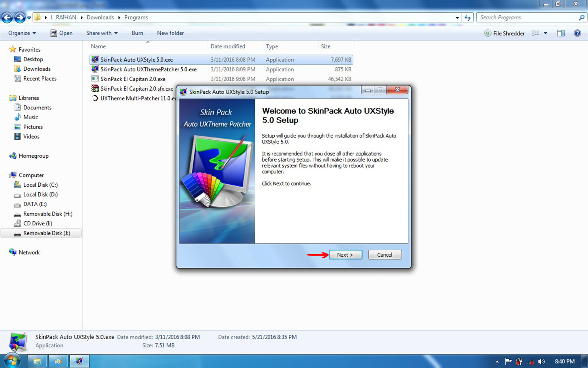
Task: Click the Windows Start button
Action: (x=12, y=361)
